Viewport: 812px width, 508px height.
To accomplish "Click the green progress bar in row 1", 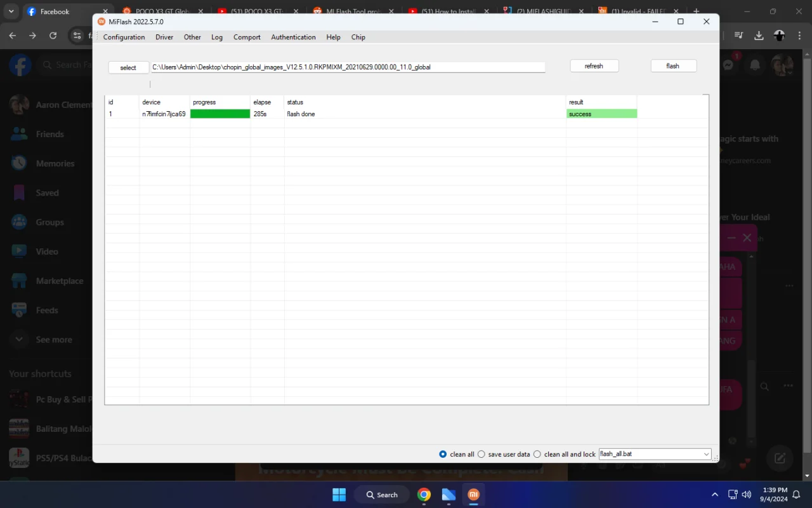I will tap(220, 114).
